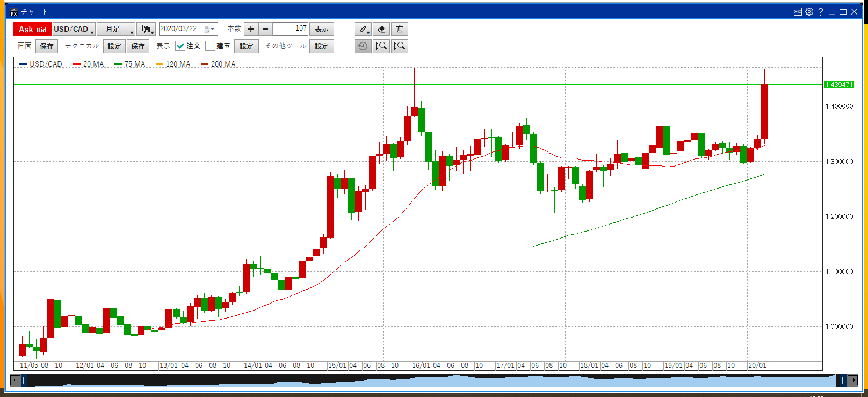Screen dimensions: 868x397
Task: Increase bar count with plus button
Action: [x=251, y=29]
